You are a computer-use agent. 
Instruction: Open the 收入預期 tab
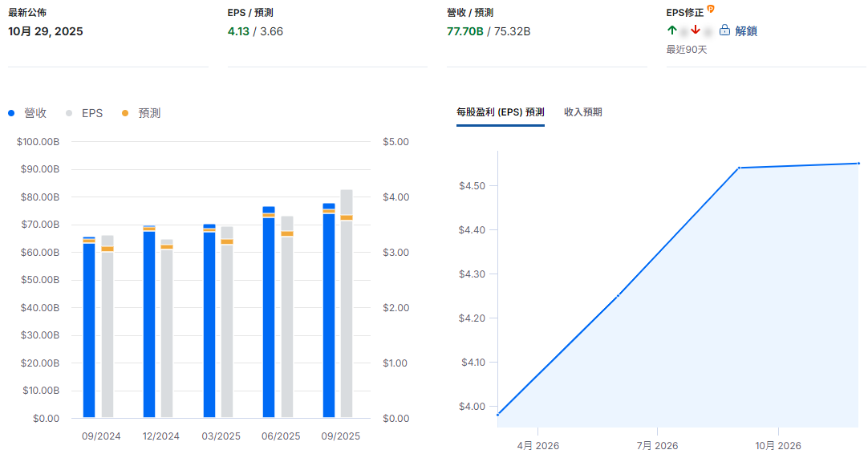point(583,112)
